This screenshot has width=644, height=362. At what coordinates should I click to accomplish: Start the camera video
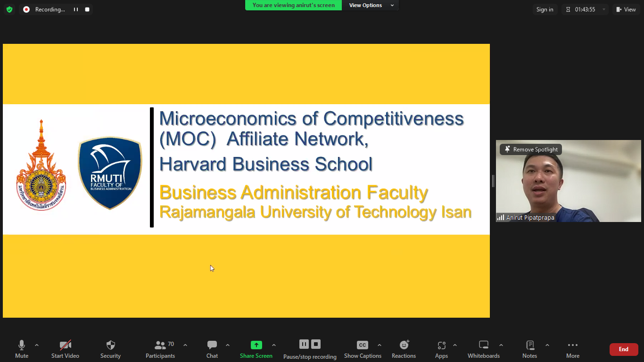pyautogui.click(x=65, y=349)
